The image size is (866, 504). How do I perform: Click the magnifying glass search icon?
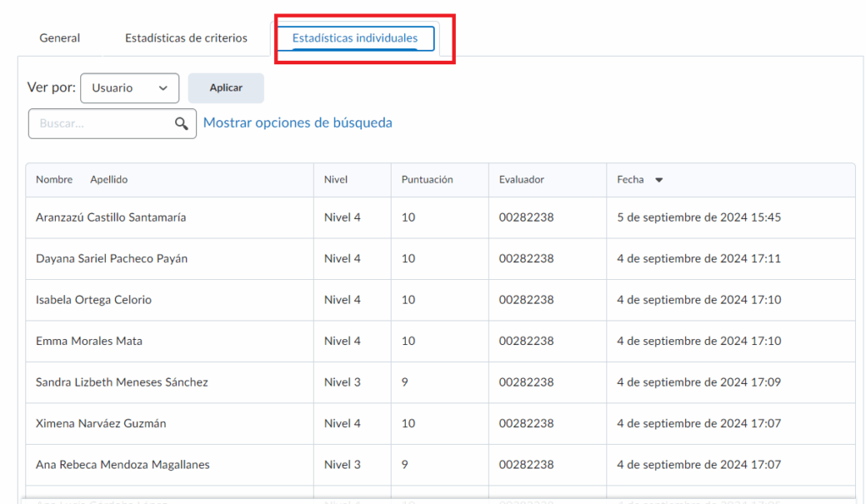[x=181, y=123]
